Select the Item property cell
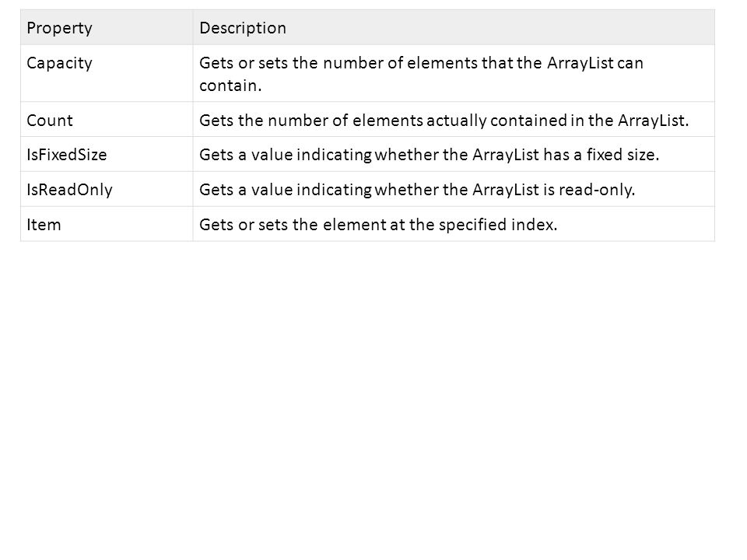747x560 pixels. click(107, 224)
